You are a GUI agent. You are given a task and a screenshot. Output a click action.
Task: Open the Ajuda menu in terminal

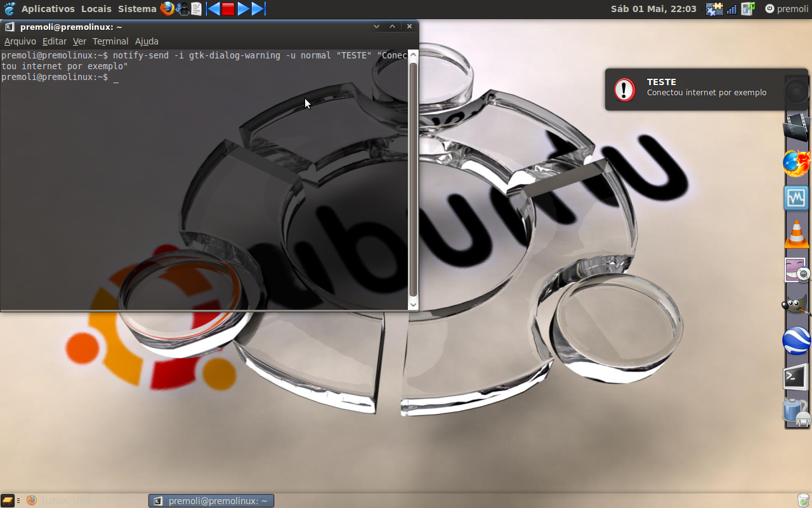coord(147,41)
